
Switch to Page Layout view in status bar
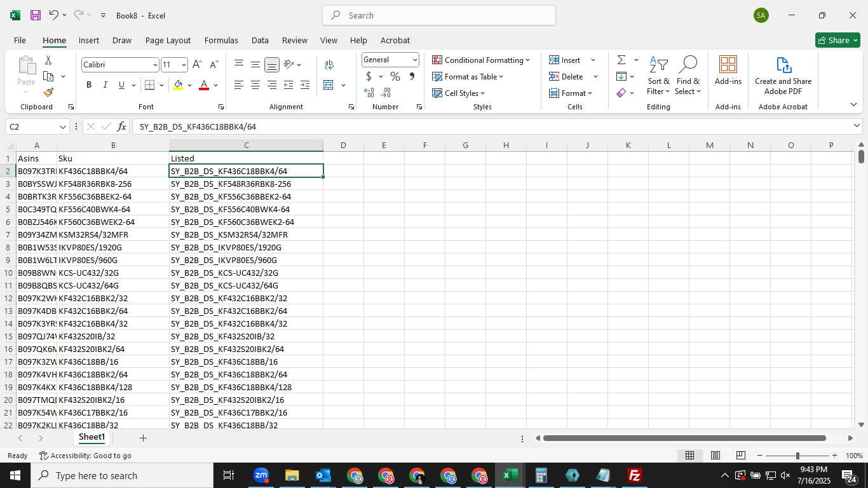[x=715, y=456]
